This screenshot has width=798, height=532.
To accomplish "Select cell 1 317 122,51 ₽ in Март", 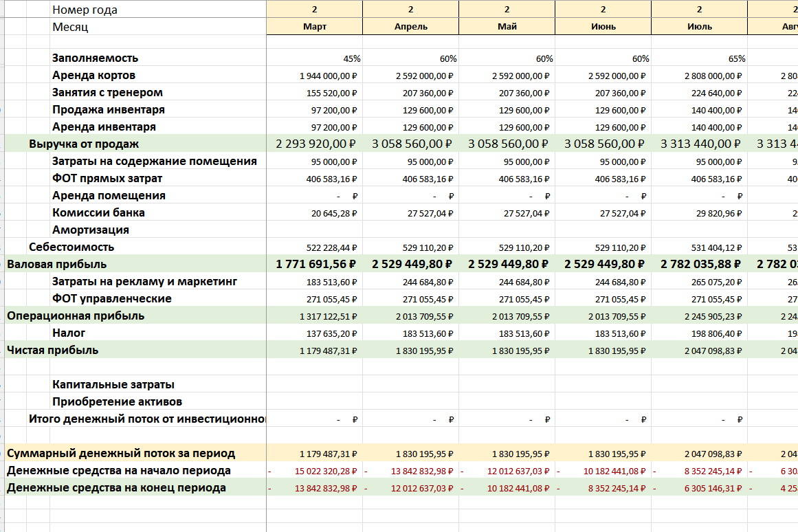I will click(315, 316).
